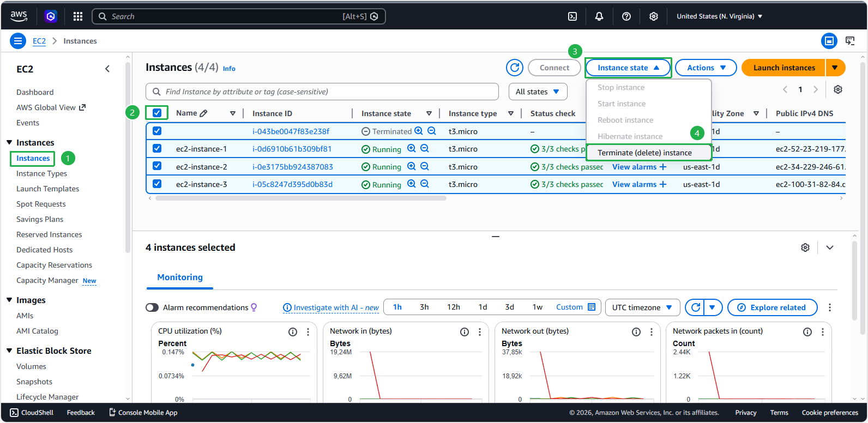The height and width of the screenshot is (423, 868).
Task: Click the Custom range calendar icon
Action: point(592,307)
